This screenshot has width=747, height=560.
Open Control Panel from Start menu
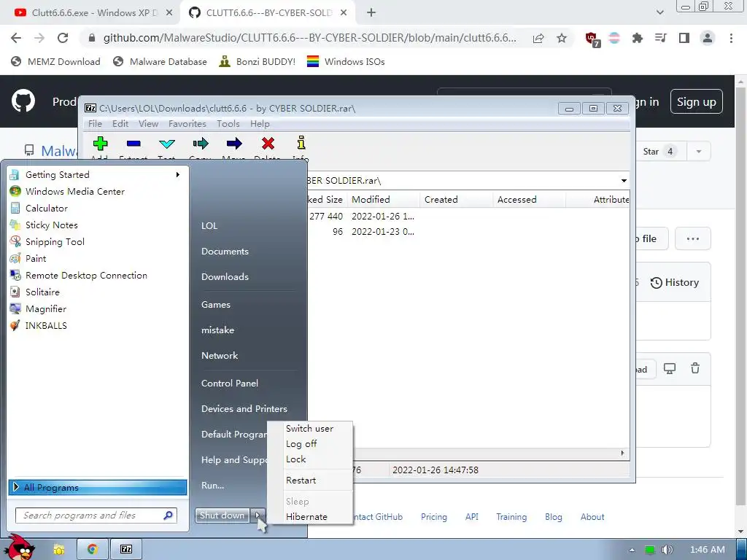point(230,384)
